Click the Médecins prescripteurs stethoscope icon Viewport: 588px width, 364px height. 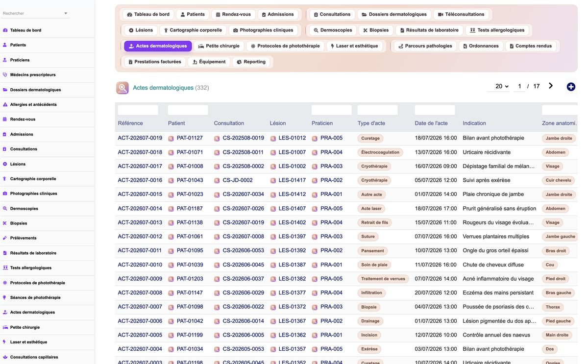[5, 74]
